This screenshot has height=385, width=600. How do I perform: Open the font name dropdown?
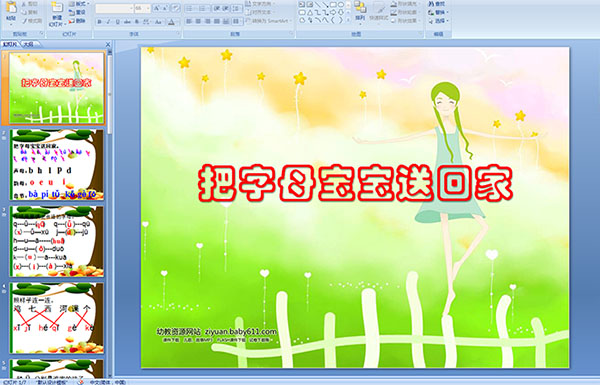click(131, 8)
